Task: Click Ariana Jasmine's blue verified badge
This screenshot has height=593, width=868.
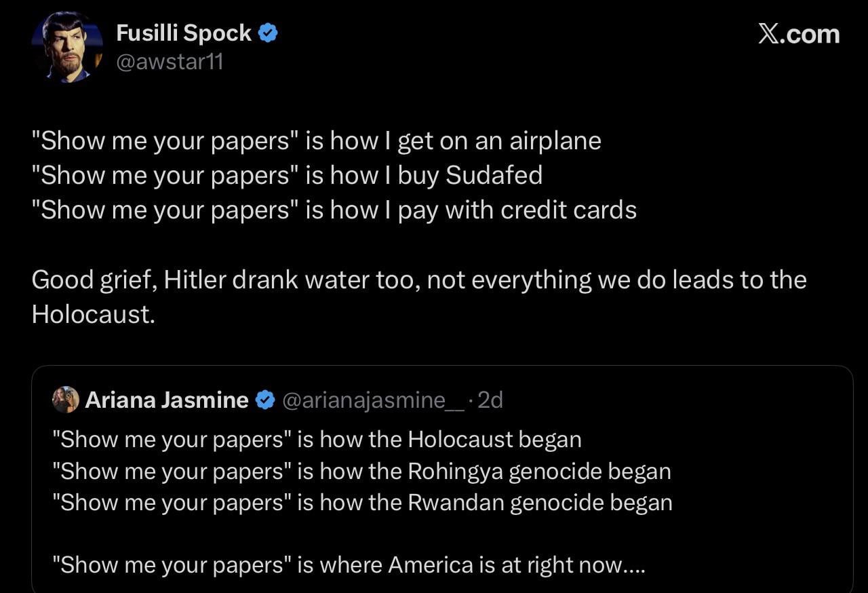Action: point(264,400)
